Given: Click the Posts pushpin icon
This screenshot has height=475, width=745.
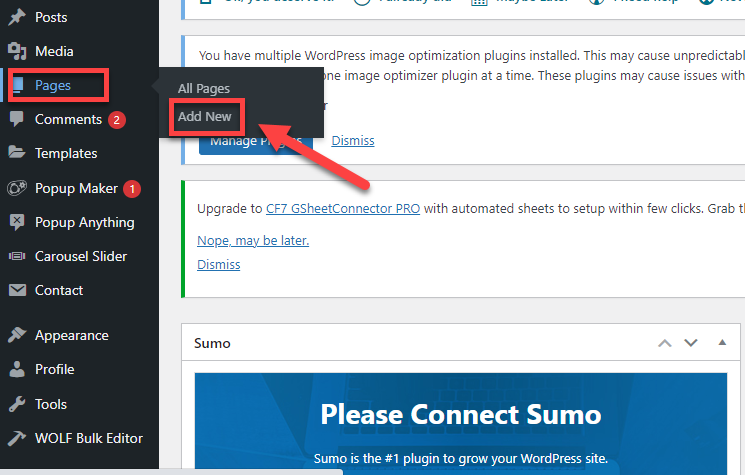Looking at the screenshot, I should pos(17,17).
